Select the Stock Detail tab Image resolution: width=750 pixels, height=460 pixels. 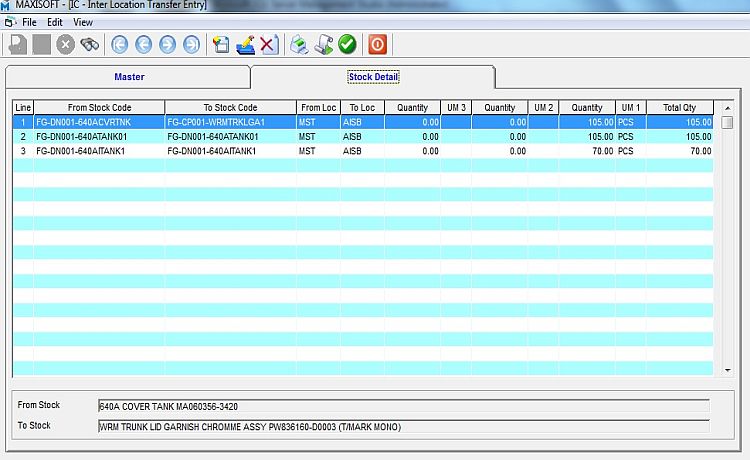point(373,77)
